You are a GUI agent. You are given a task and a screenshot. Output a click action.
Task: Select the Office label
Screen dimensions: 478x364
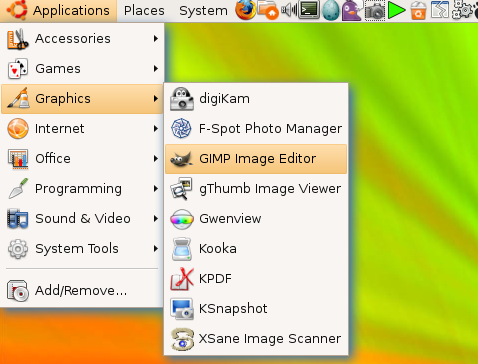pyautogui.click(x=53, y=159)
